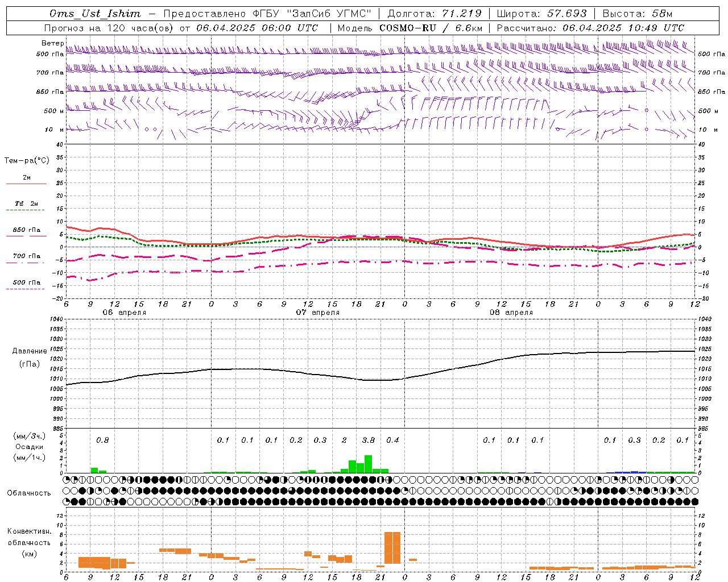Click the Тем-ра(°C) axis title
Viewport: 728px width, 582px height.
click(27, 161)
